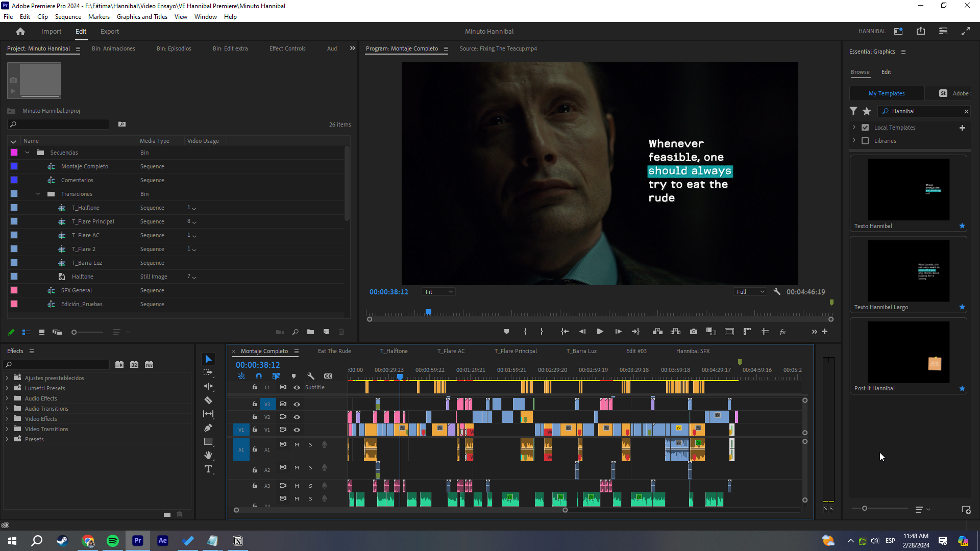Click New Bin icon in Project panel
This screenshot has height=551, width=980.
click(x=310, y=332)
